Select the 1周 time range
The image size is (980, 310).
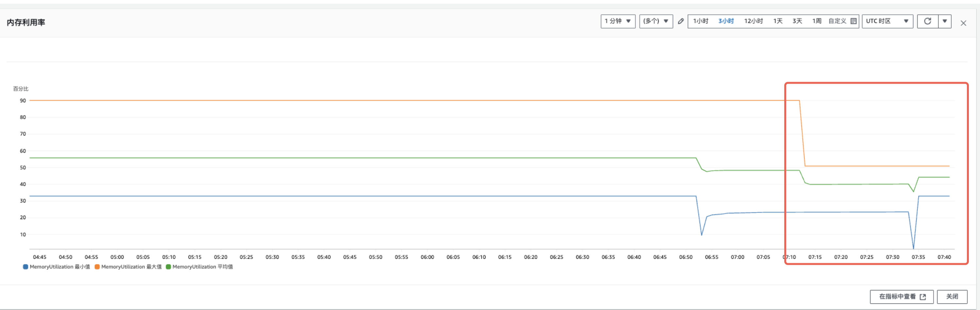tap(817, 21)
